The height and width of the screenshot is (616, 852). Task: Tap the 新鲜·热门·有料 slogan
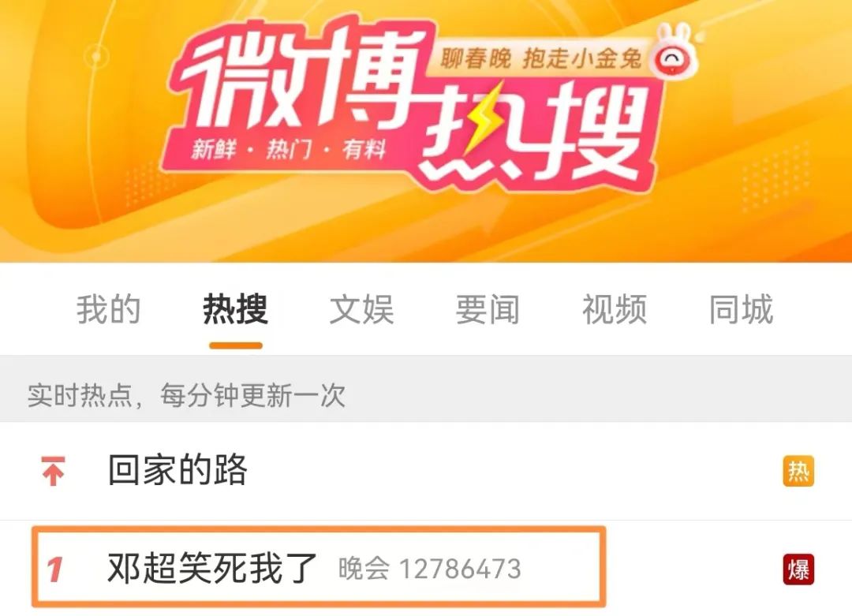tap(288, 149)
